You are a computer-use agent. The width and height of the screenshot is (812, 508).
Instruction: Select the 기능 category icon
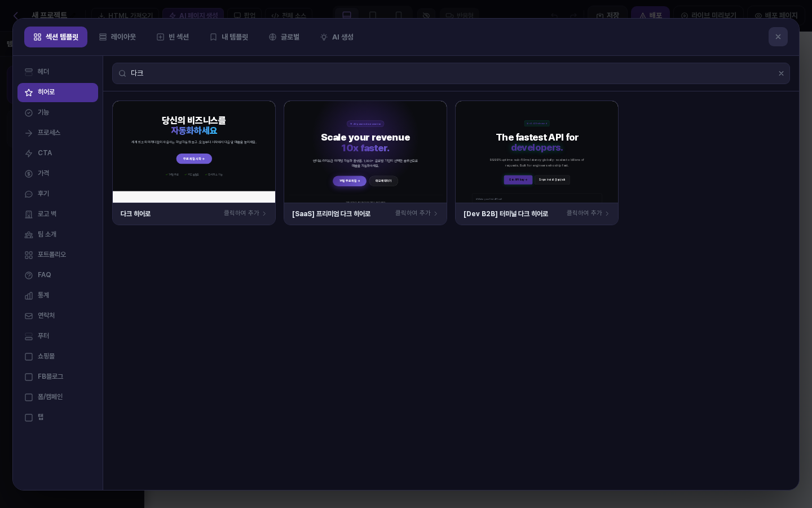pos(29,113)
